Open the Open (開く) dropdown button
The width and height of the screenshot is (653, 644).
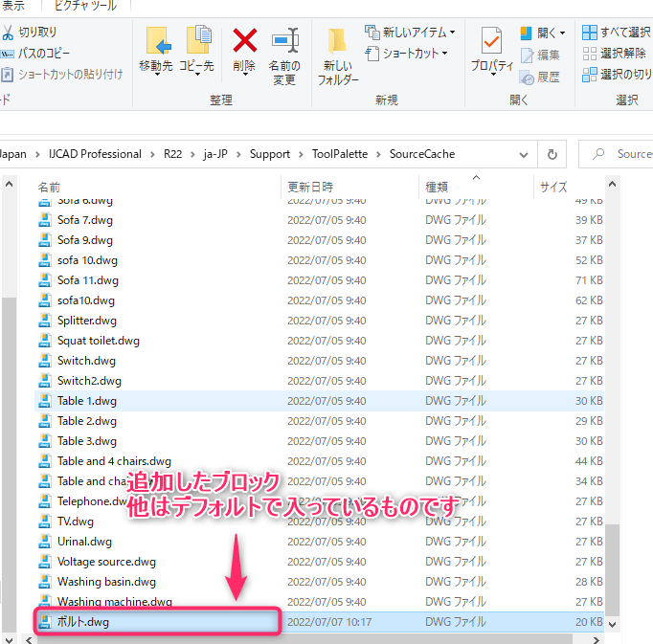click(x=543, y=33)
